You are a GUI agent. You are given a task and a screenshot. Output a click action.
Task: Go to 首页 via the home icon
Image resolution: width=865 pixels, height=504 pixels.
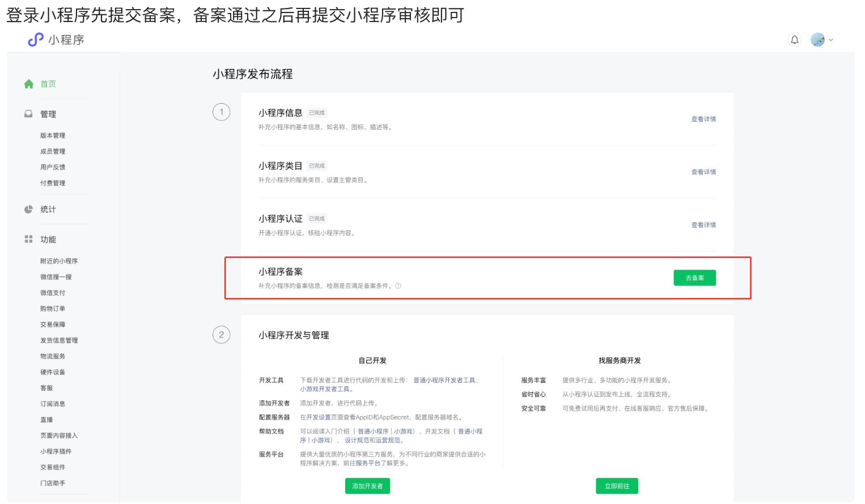29,84
